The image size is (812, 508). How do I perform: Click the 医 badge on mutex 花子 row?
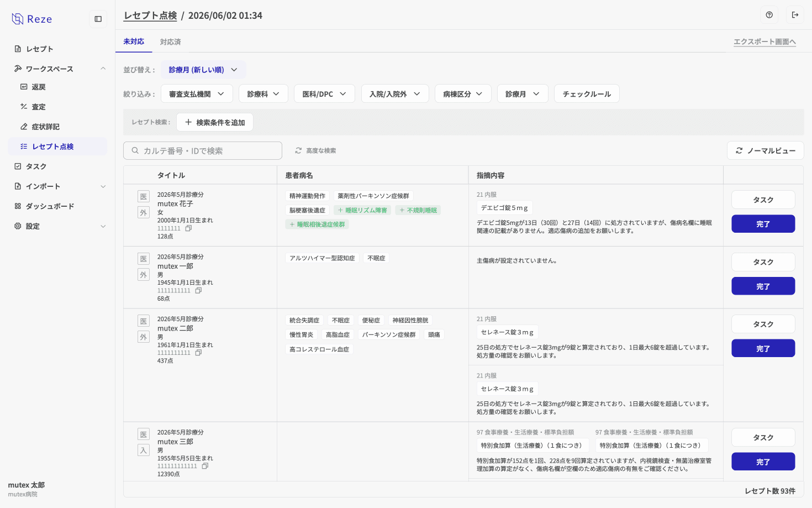tap(144, 197)
